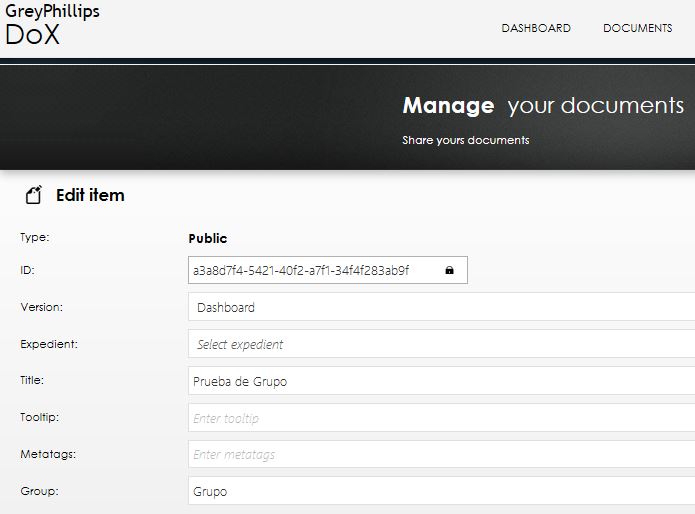This screenshot has width=695, height=514.
Task: Click the Share yours documents subtitle
Action: [x=465, y=140]
